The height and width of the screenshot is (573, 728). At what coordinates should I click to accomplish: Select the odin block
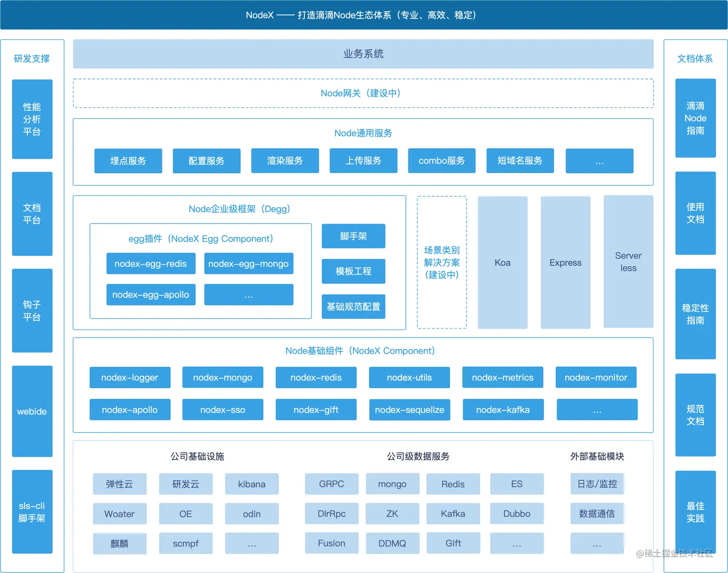point(252,514)
